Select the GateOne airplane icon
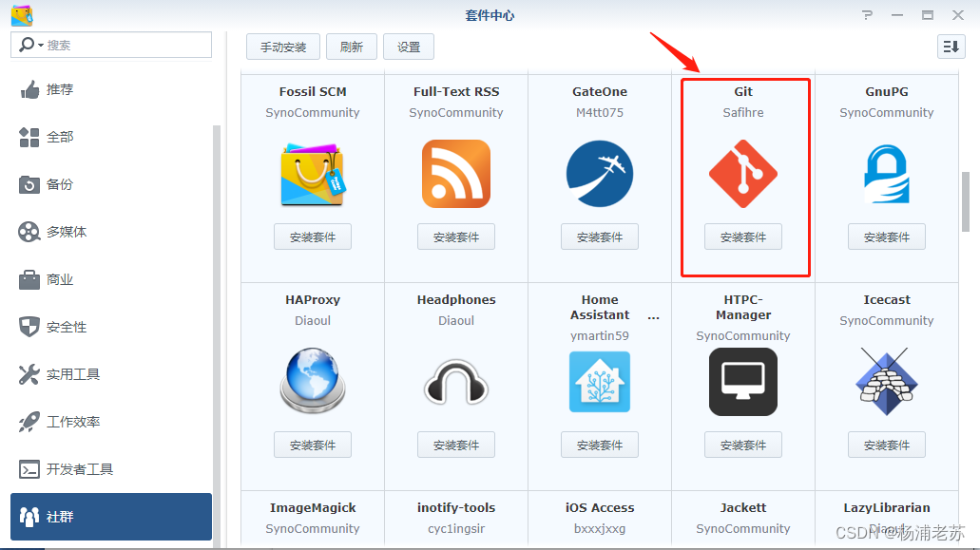This screenshot has height=550, width=980. 600,174
